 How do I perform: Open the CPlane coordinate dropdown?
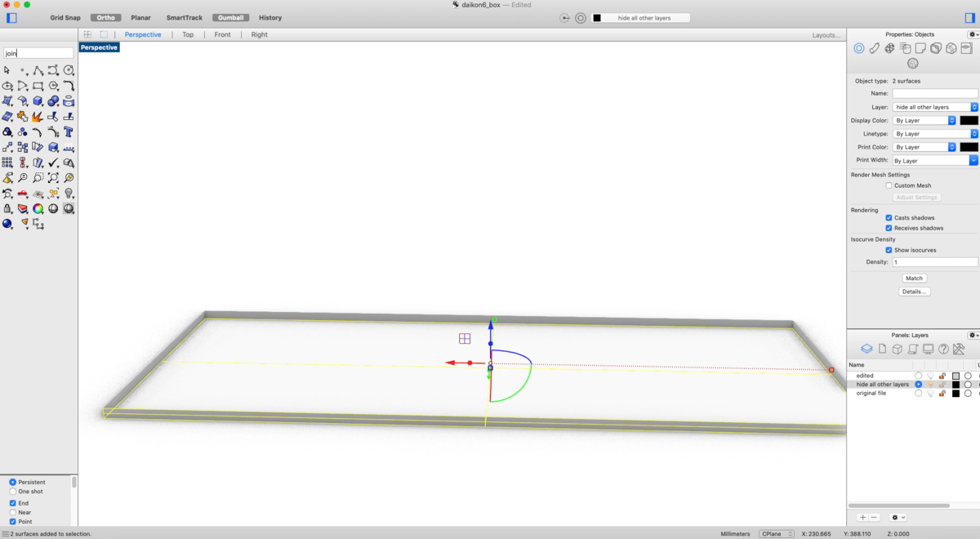tap(776, 534)
